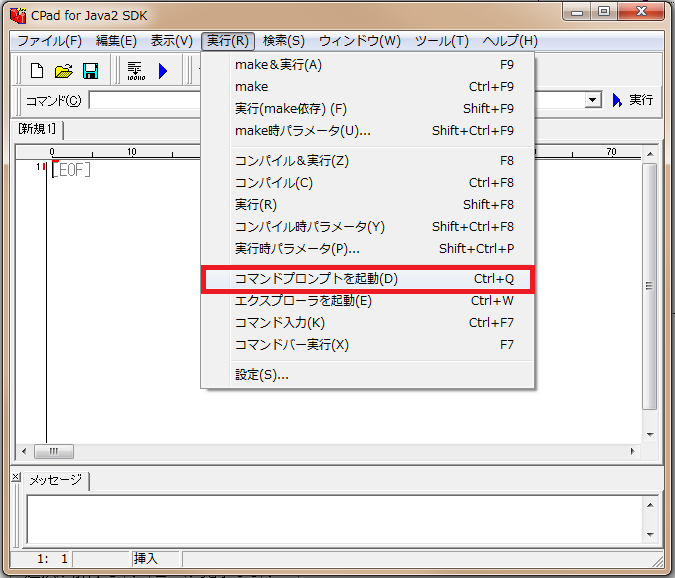
Task: Click editor horizontal scrollbar right arrow
Action: [x=632, y=451]
